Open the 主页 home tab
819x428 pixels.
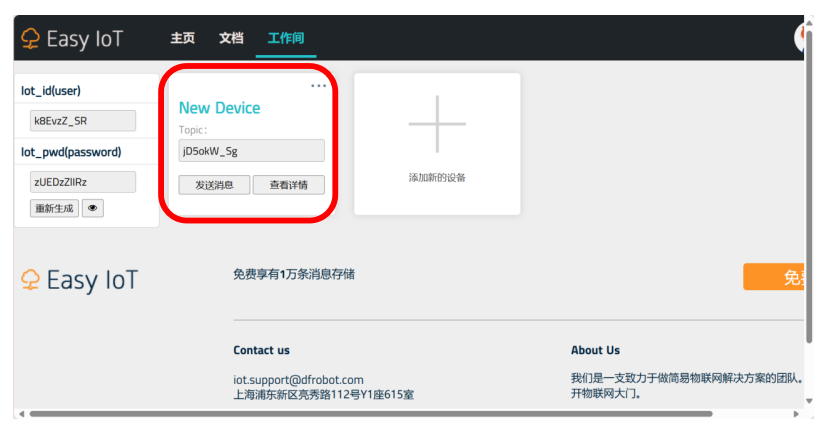(182, 38)
